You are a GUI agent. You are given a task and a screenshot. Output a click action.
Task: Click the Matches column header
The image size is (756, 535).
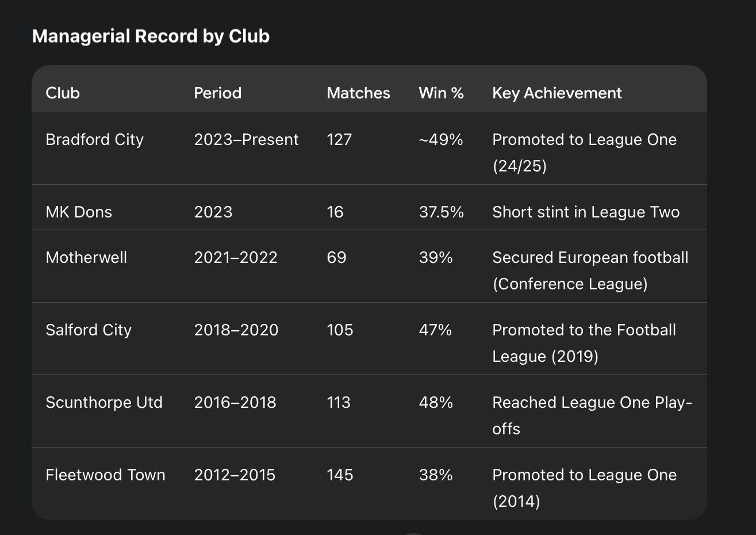358,93
